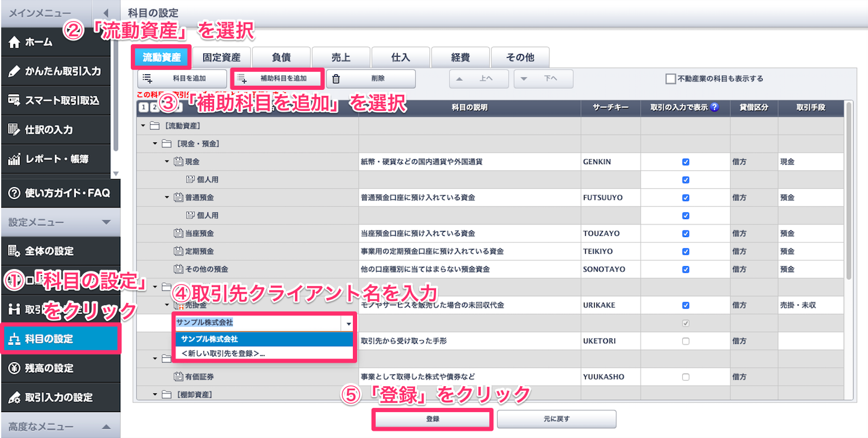The height and width of the screenshot is (438, 868).
Task: Collapse the 現金 account node
Action: (x=166, y=162)
